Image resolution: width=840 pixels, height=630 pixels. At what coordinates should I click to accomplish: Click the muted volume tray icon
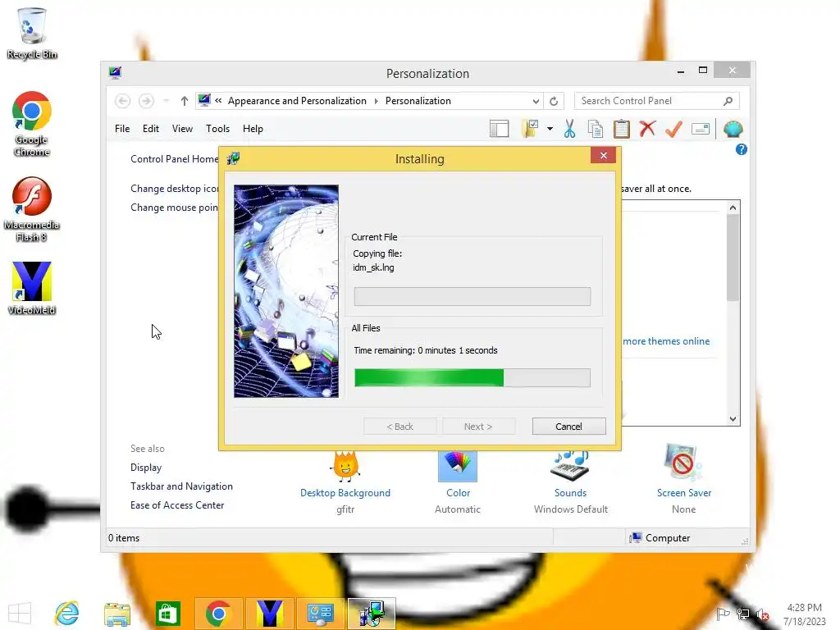click(x=762, y=614)
